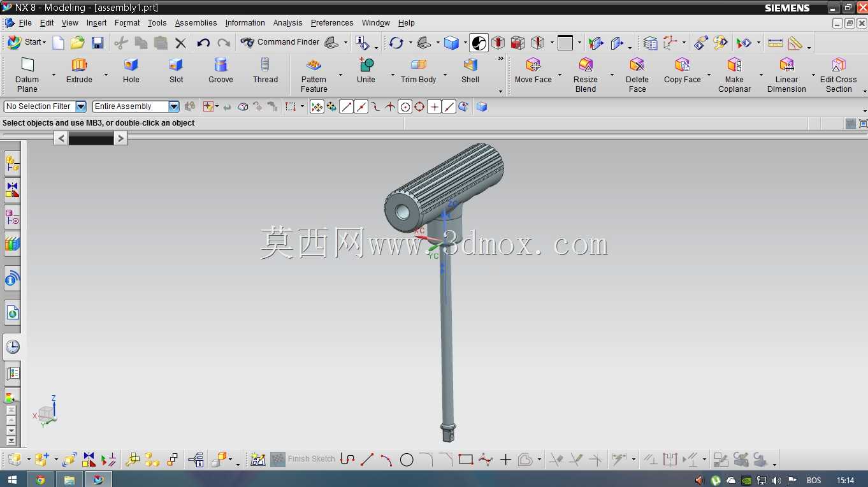Toggle the Point on Curve snap option
The height and width of the screenshot is (487, 868).
pos(449,107)
